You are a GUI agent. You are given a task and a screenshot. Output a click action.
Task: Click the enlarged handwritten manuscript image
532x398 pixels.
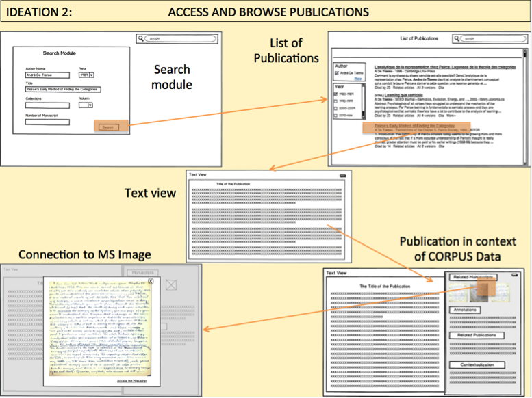click(x=100, y=328)
